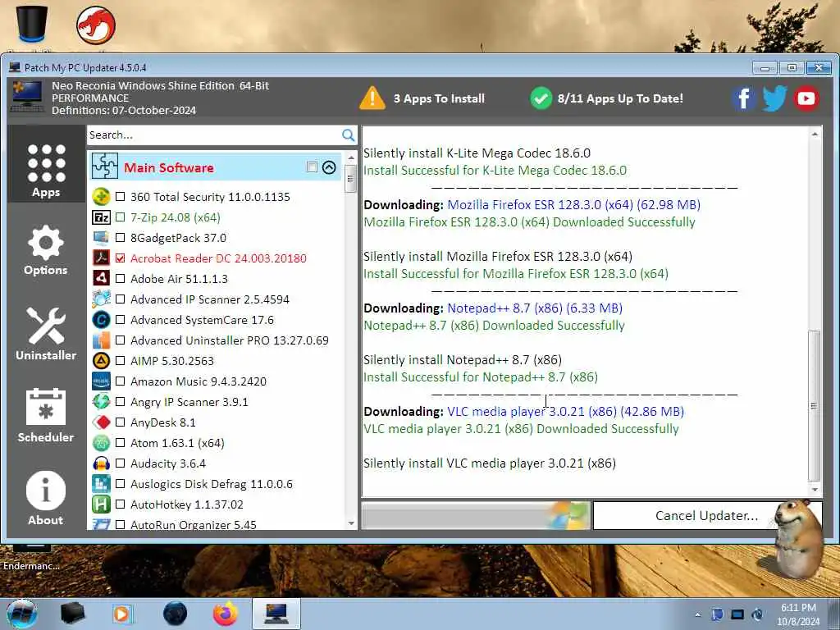This screenshot has width=840, height=630.
Task: Click the green checkmark up-to-date icon
Action: 541,98
